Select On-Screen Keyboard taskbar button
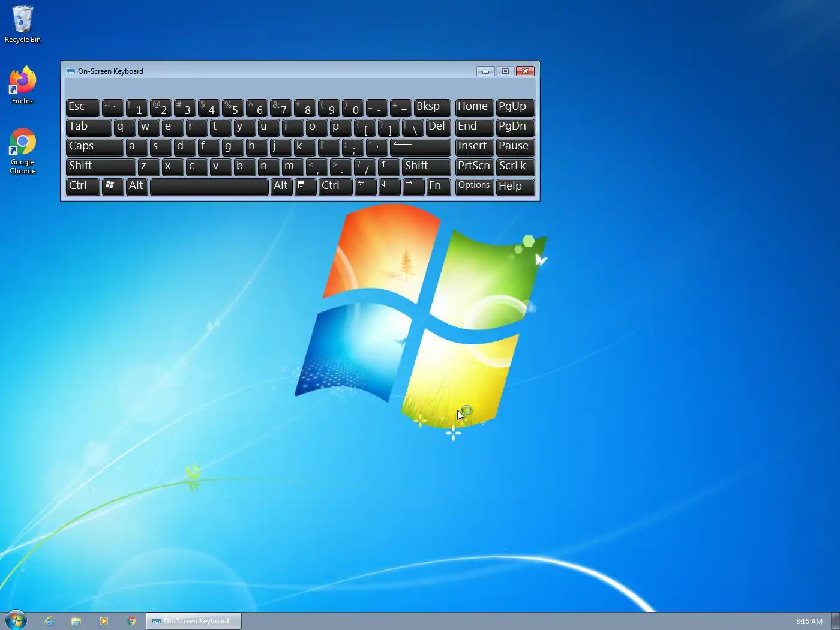The height and width of the screenshot is (630, 840). click(x=194, y=621)
